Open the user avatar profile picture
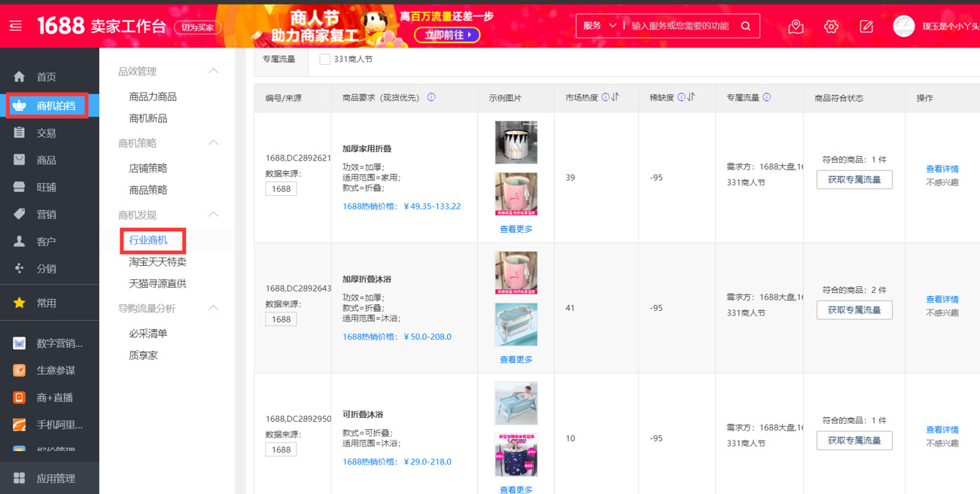The image size is (980, 494). [x=904, y=26]
